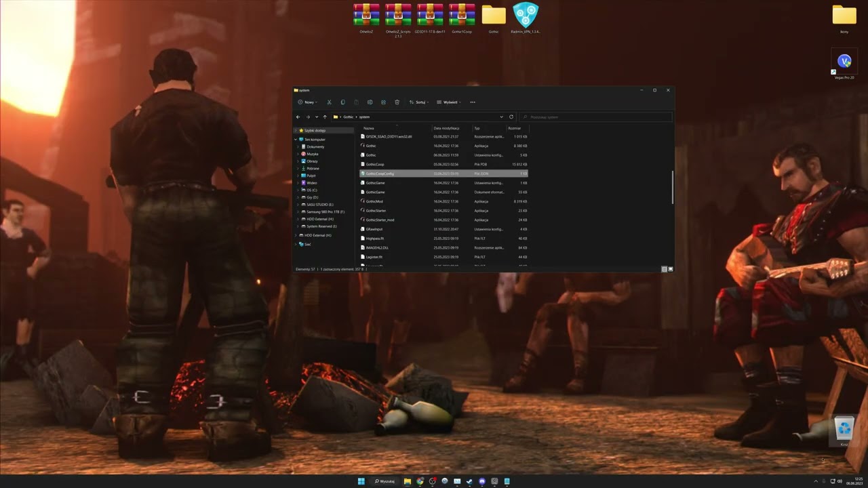The image size is (868, 488).
Task: Open the volume control in the system tray
Action: [x=841, y=481]
